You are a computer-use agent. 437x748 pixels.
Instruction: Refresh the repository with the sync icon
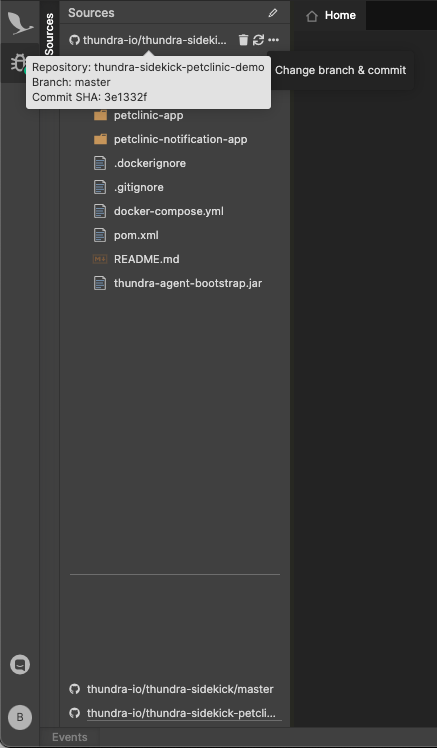(x=259, y=40)
